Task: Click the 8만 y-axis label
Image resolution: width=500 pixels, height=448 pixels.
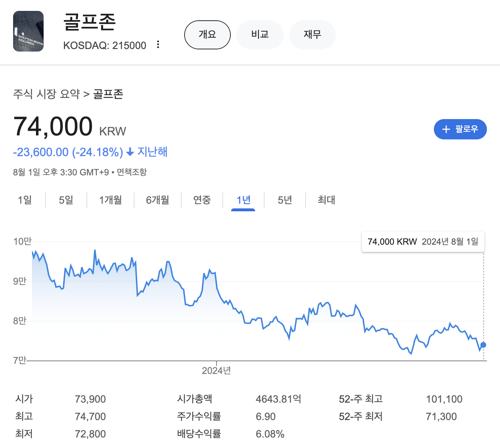Action: (x=20, y=321)
